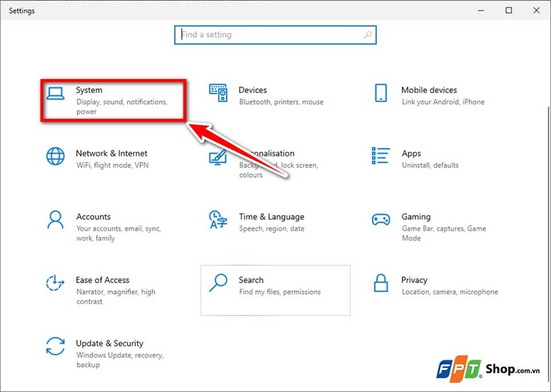Screen dimensions: 551x392
Task: Open the Gaming controller icon
Action: click(x=381, y=219)
